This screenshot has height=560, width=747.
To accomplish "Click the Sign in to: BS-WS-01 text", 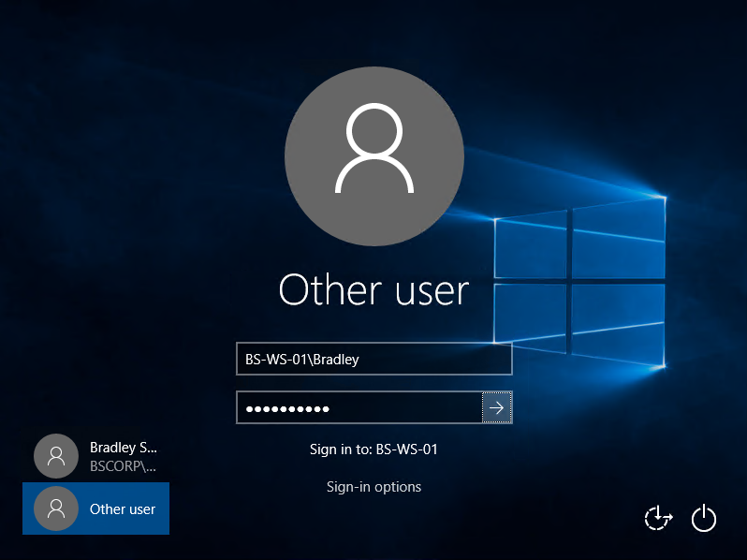I will (x=374, y=449).
